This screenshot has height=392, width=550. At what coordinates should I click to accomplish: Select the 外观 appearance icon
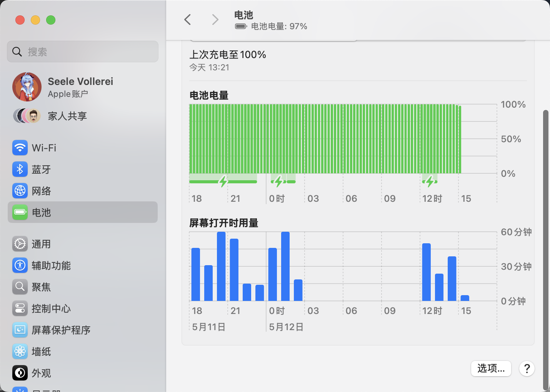(20, 373)
